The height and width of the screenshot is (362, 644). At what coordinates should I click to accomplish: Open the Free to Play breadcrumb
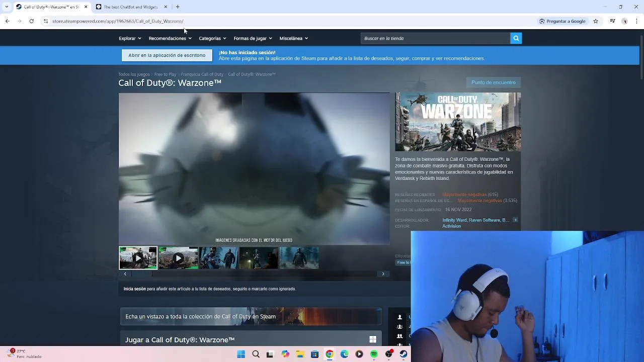tap(165, 74)
